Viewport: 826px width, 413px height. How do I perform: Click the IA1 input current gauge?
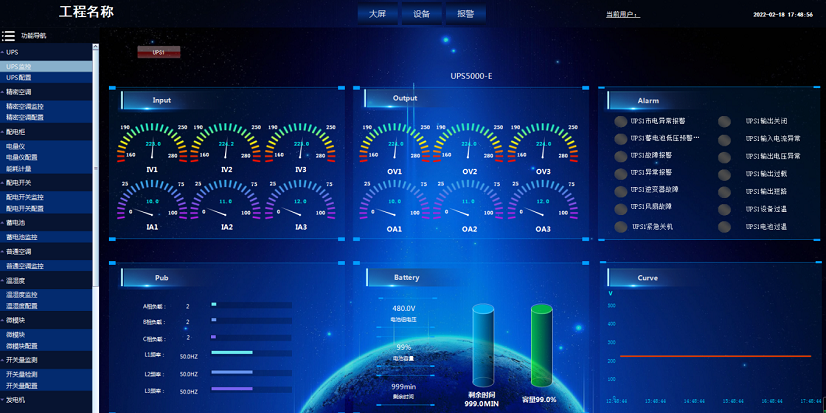coord(152,200)
